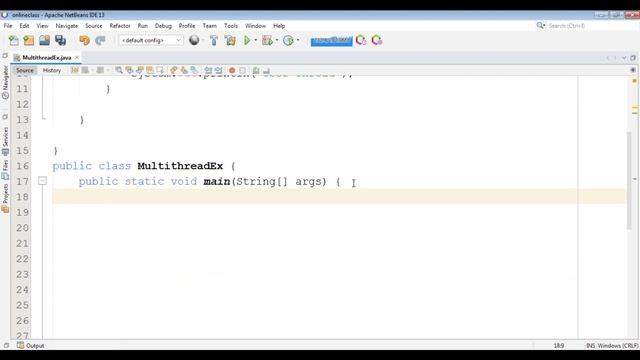Open the Run Project dropdown arrow
The height and width of the screenshot is (360, 640).
[x=256, y=40]
